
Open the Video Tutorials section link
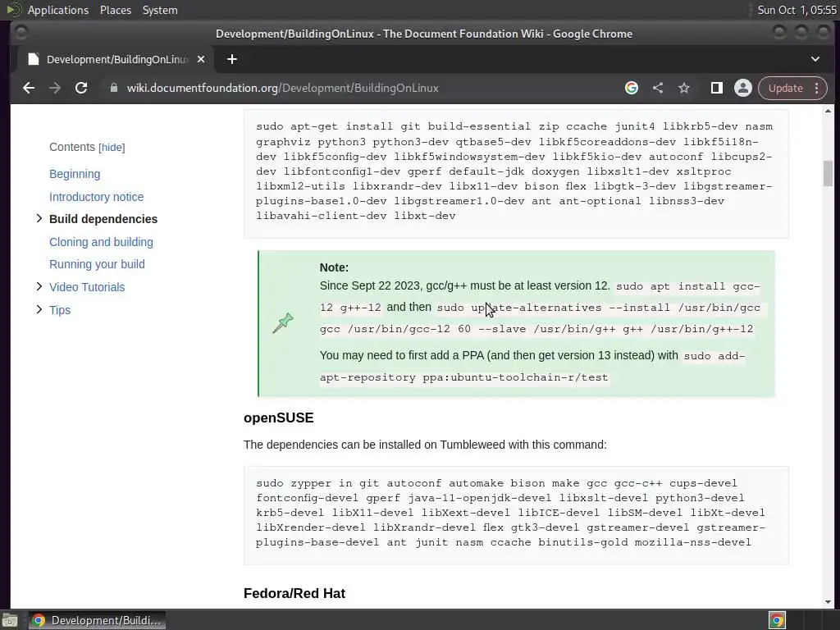click(x=87, y=287)
